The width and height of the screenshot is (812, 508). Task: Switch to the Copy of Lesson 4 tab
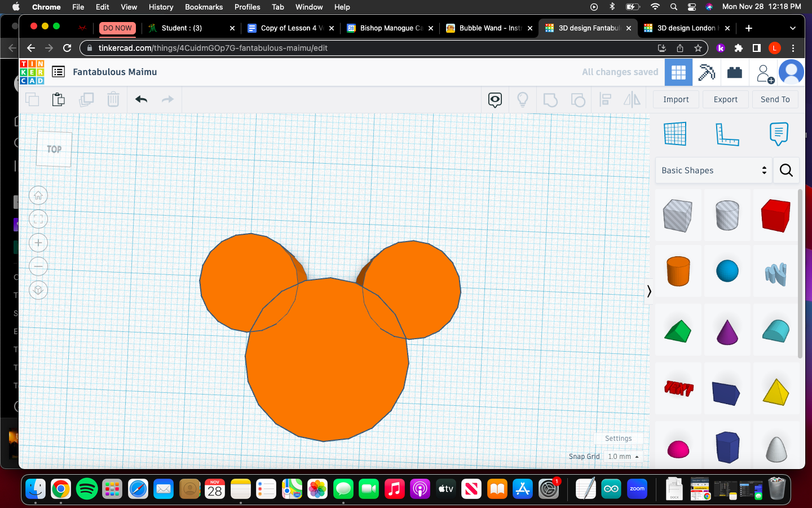click(x=290, y=28)
